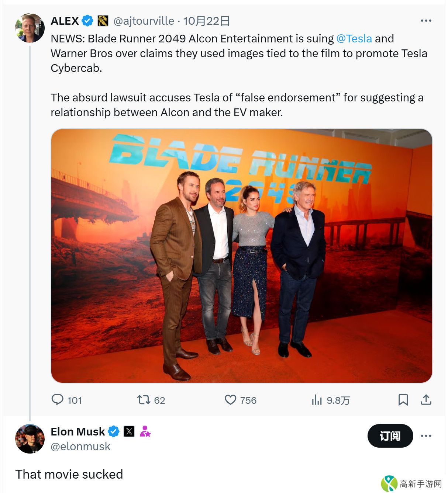Click the reply comment icon

point(58,400)
